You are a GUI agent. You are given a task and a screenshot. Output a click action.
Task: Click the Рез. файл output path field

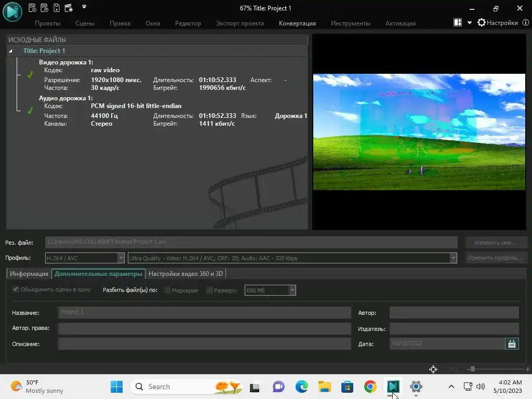(x=251, y=242)
